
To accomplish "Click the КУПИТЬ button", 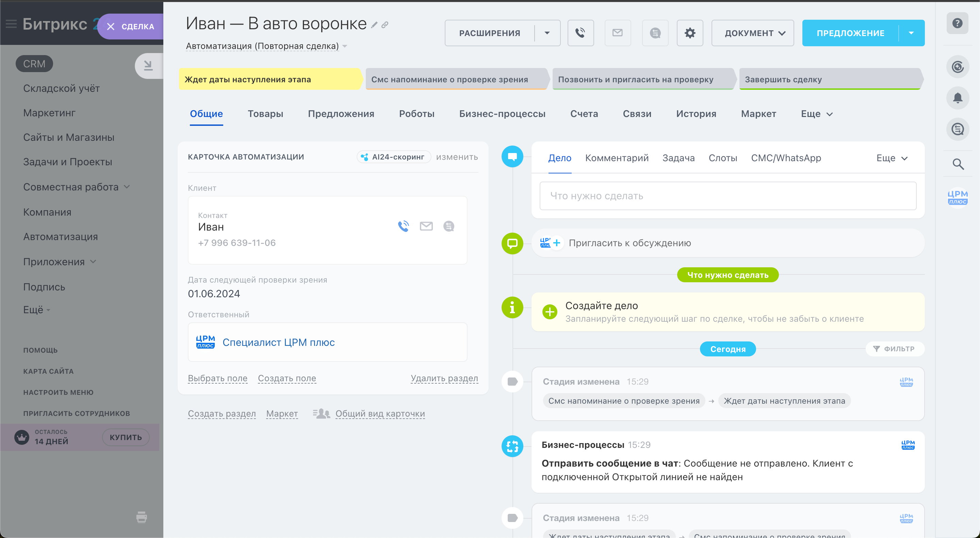I will 126,437.
